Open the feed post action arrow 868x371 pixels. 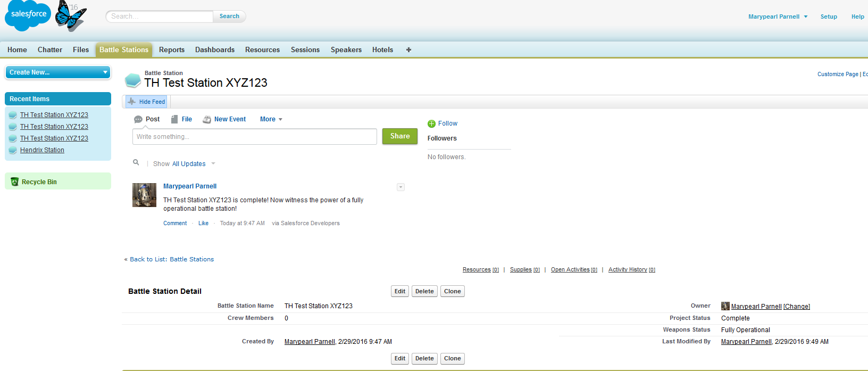point(401,187)
